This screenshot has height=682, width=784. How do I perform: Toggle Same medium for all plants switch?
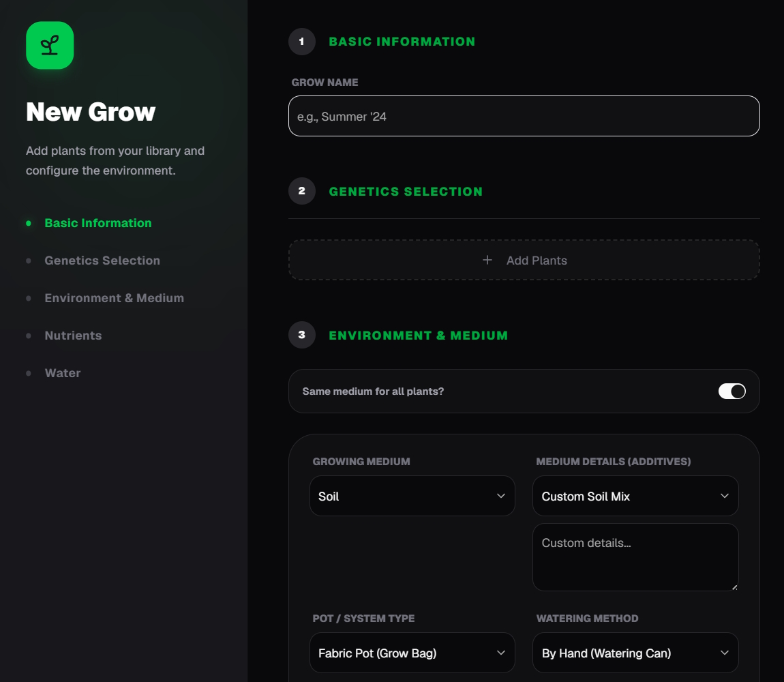coord(732,391)
